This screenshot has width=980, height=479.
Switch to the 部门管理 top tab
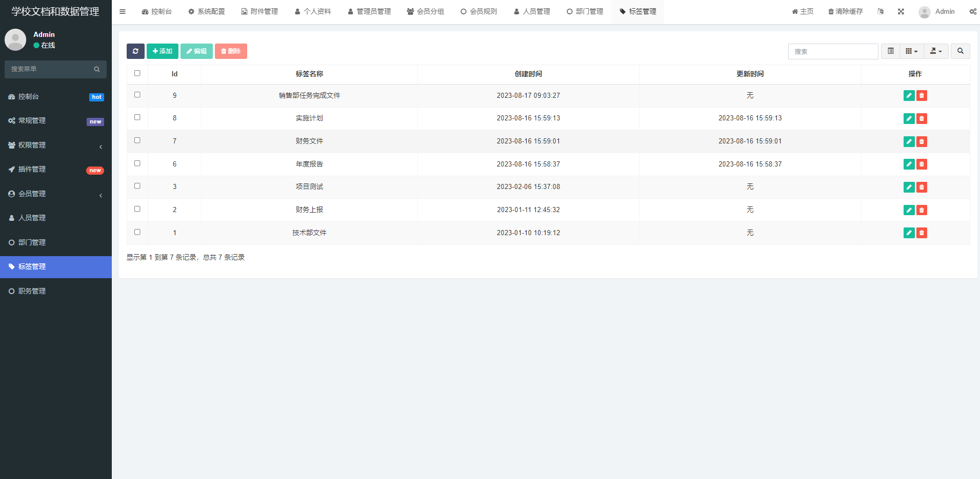click(585, 11)
